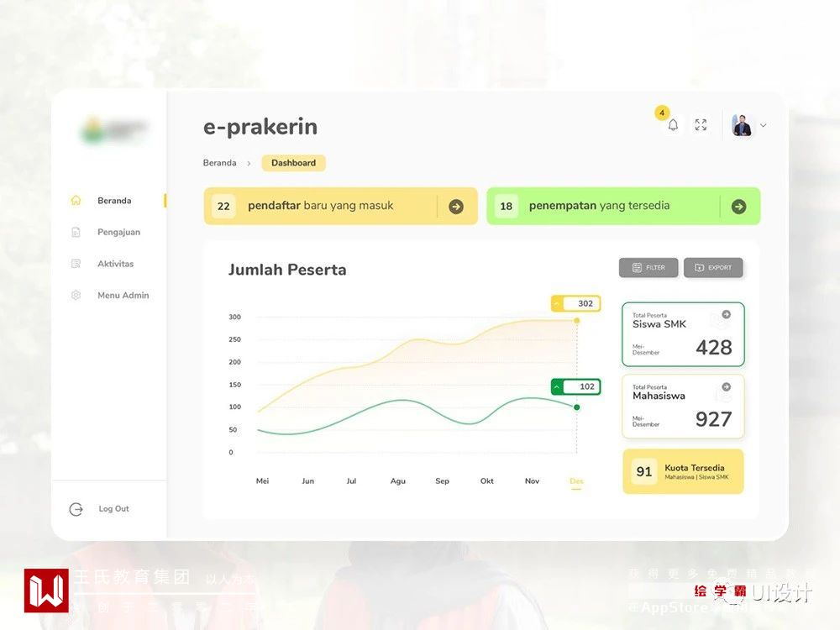Expand the profile dropdown chevron
Viewport: 840px width, 630px height.
pyautogui.click(x=764, y=125)
